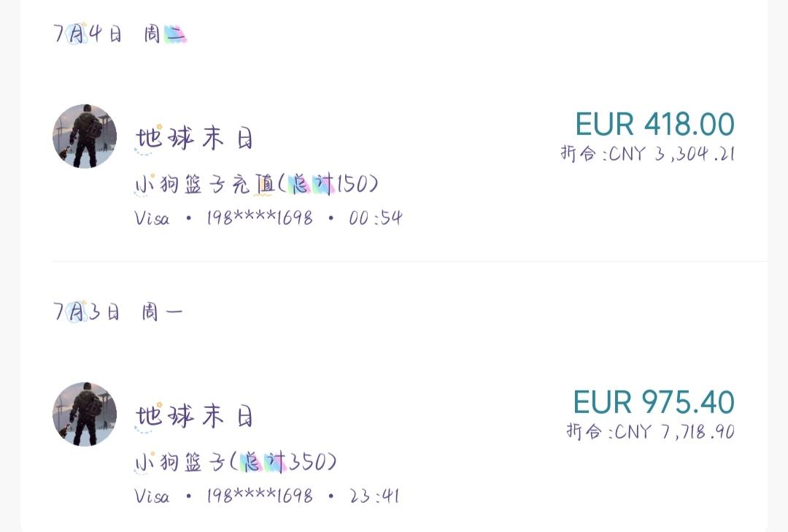This screenshot has width=788, height=532.
Task: Tap the 折合 CNY 3,304.21 conversion text
Action: coord(647,153)
